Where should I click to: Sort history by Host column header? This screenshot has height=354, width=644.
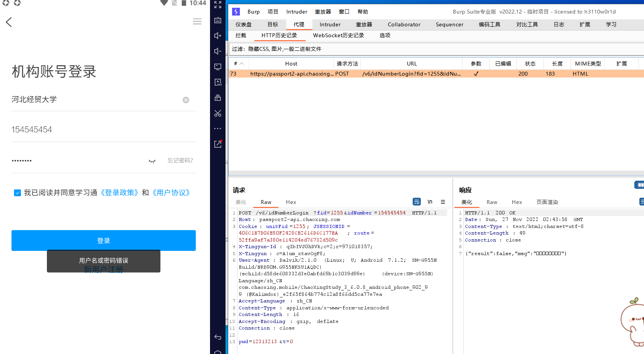tap(291, 64)
